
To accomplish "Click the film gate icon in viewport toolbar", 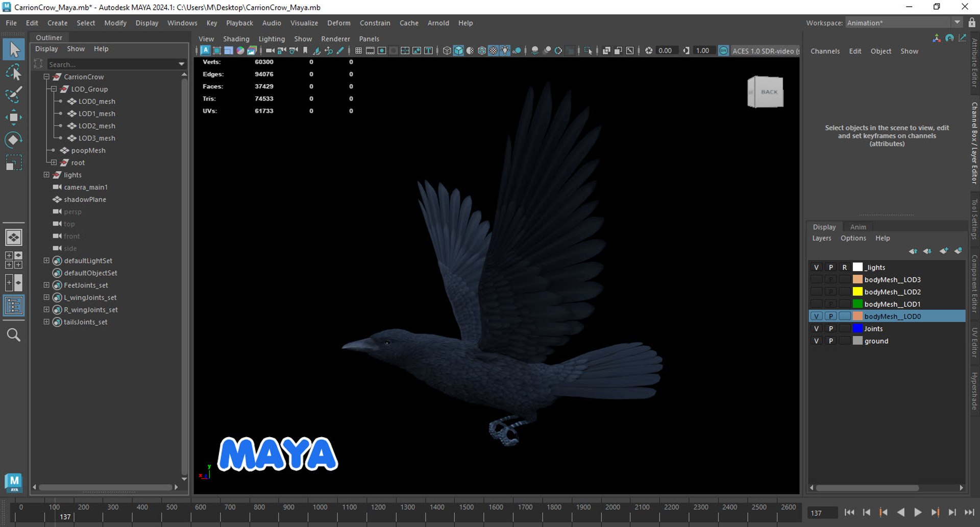I will click(x=370, y=51).
